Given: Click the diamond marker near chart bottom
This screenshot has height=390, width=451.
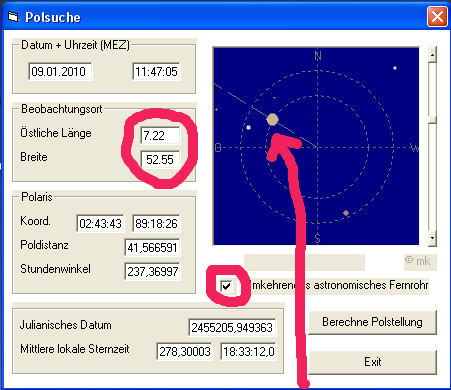Looking at the screenshot, I should click(x=346, y=213).
